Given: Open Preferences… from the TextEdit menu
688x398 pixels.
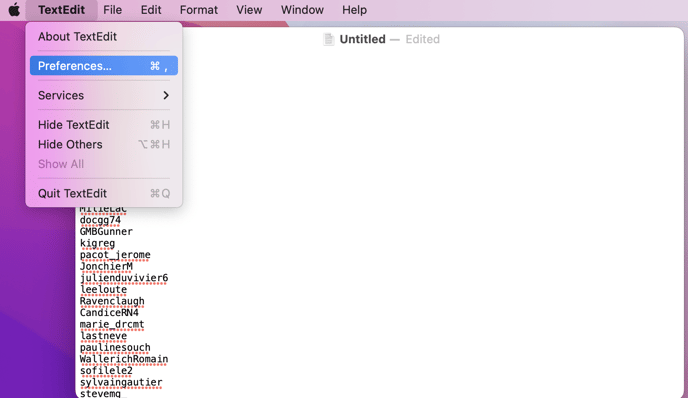Looking at the screenshot, I should (104, 66).
